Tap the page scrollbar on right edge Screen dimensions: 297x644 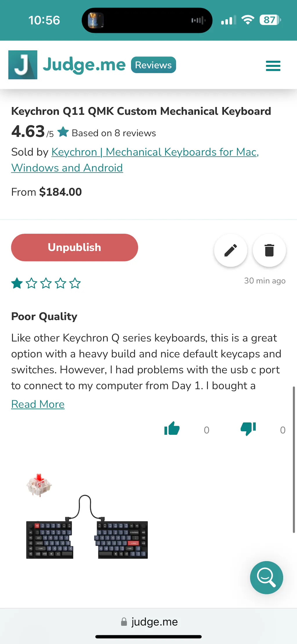click(294, 459)
